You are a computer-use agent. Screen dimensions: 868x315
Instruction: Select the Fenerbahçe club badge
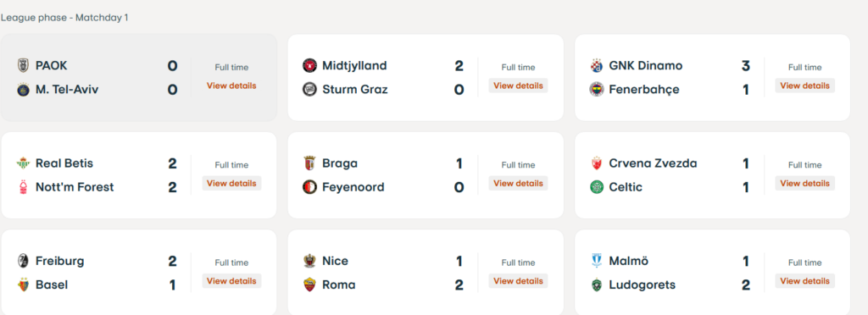(x=596, y=90)
